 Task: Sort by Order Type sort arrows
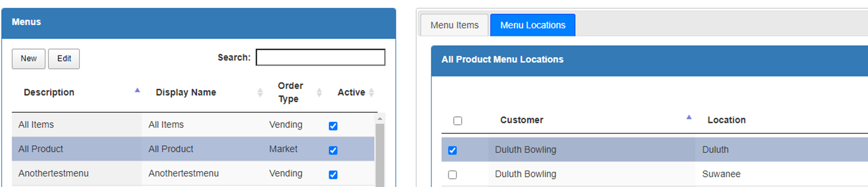pos(319,92)
